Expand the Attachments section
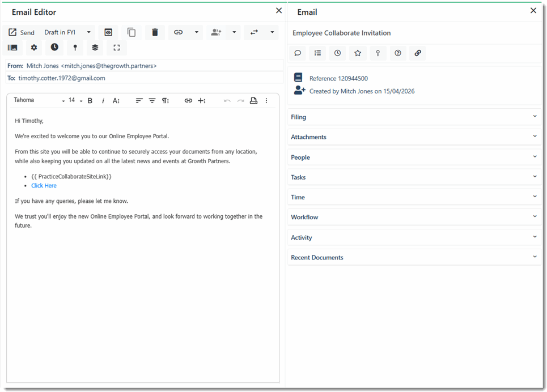Image resolution: width=547 pixels, height=392 pixels. pos(414,137)
